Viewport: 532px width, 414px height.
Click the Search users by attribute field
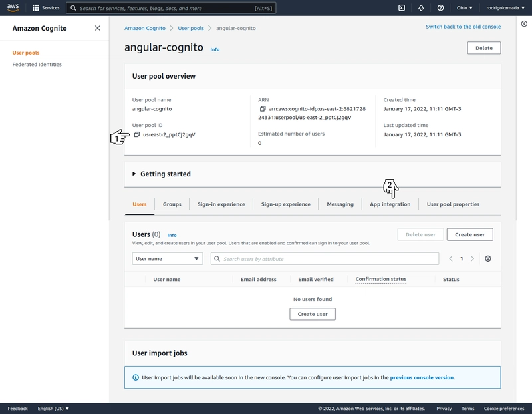pos(325,259)
